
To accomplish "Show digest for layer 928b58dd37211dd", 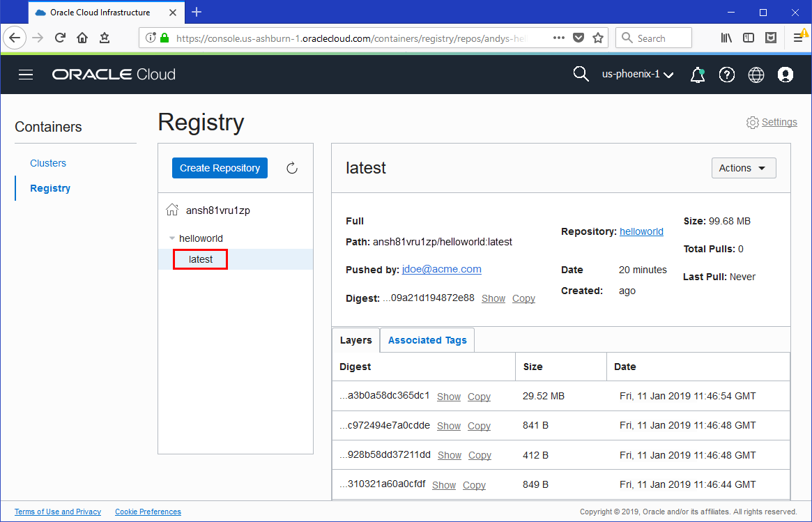I will [450, 456].
